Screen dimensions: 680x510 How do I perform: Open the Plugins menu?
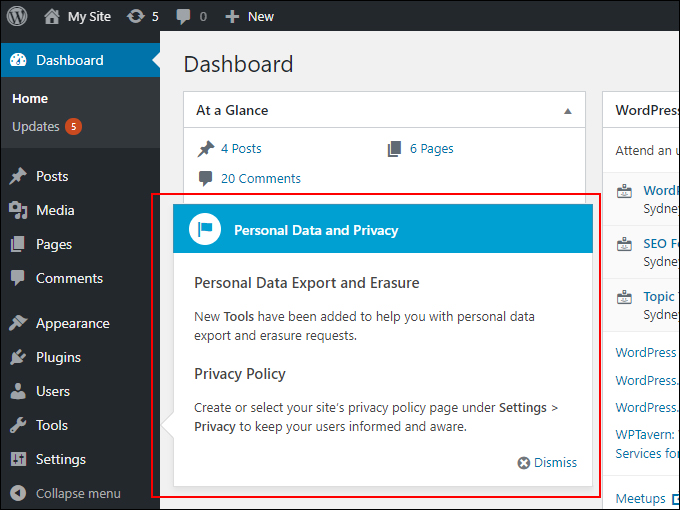coord(58,357)
